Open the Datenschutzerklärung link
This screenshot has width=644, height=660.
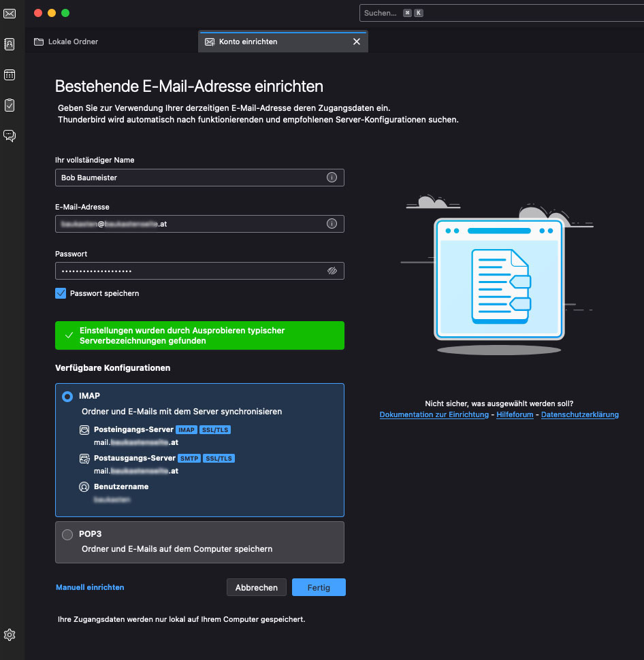tap(579, 414)
